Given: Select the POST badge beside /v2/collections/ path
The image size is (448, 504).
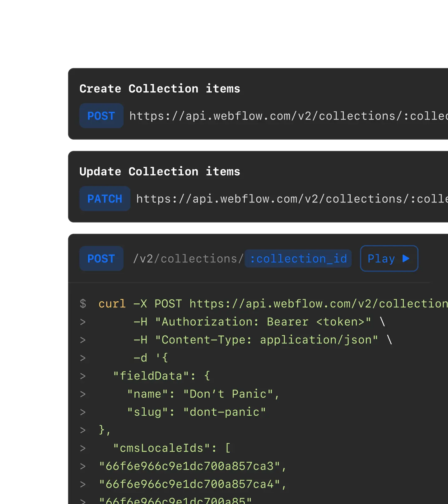Looking at the screenshot, I should coord(101,259).
